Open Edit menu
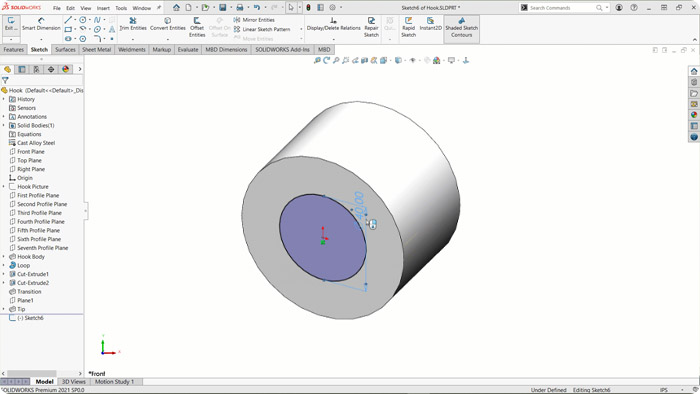 [71, 8]
